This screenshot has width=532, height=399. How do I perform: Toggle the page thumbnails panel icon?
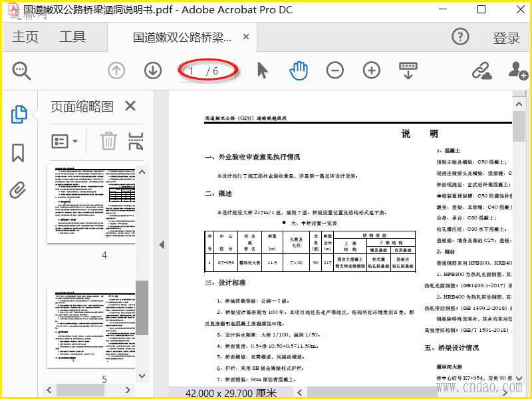pyautogui.click(x=19, y=114)
